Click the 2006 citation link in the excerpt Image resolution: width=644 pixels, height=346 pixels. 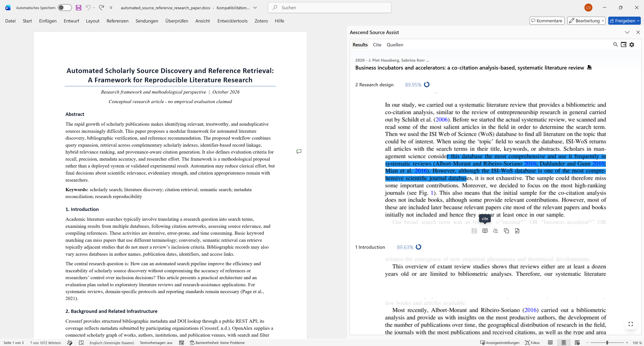click(x=441, y=119)
